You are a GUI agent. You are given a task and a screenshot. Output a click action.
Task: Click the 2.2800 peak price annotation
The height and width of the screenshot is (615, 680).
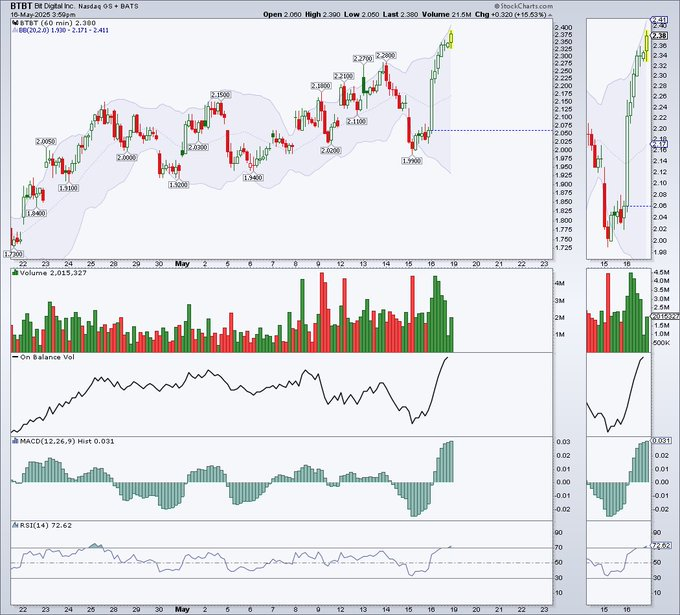pyautogui.click(x=386, y=56)
